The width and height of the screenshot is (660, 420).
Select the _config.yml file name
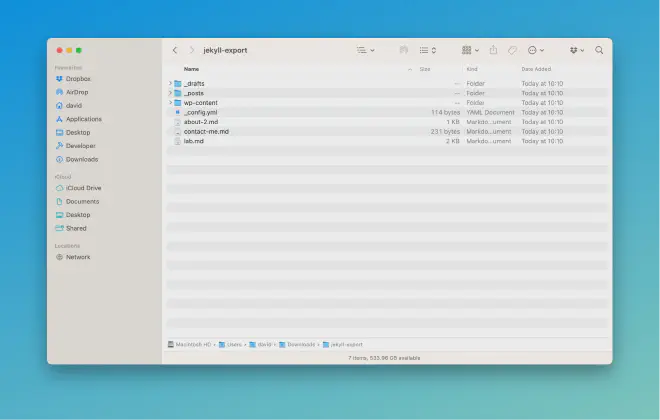[x=201, y=112]
